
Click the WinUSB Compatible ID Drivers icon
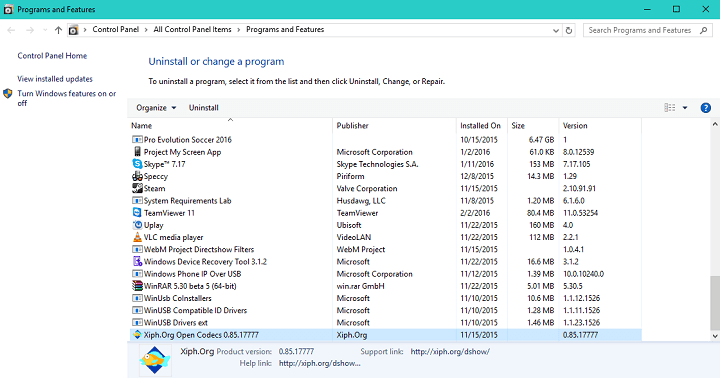pos(137,310)
